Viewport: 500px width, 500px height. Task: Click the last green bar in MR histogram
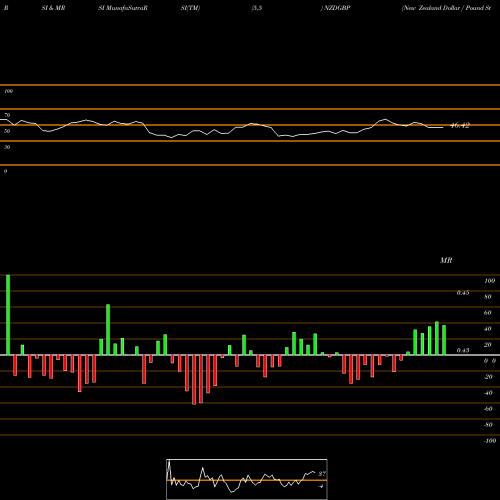444,340
